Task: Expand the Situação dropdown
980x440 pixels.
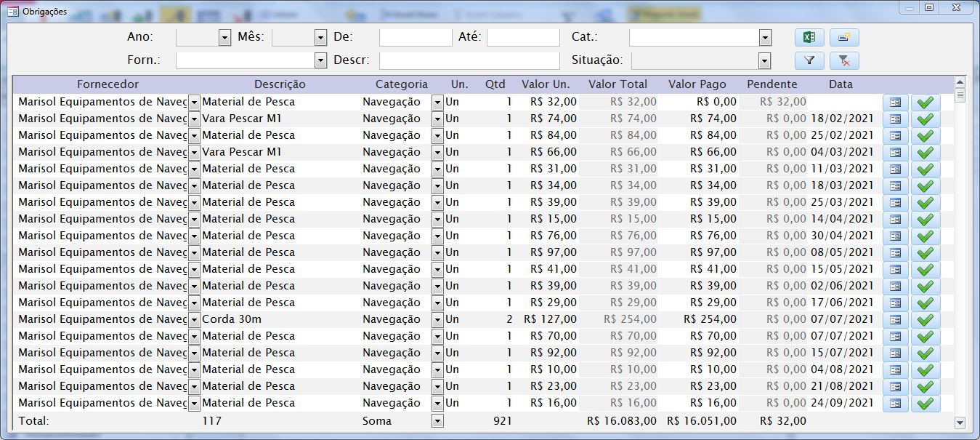Action: 764,60
